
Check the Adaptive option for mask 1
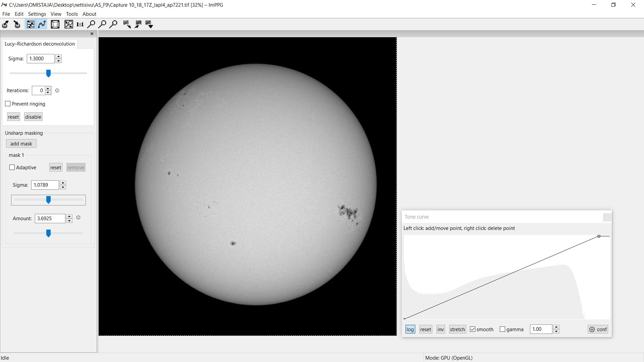12,167
